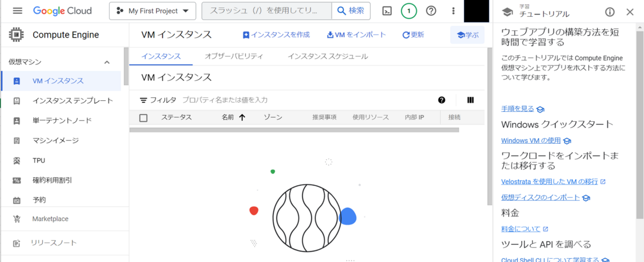The height and width of the screenshot is (262, 644).
Task: Click the 学ぶ learn button
Action: [467, 35]
